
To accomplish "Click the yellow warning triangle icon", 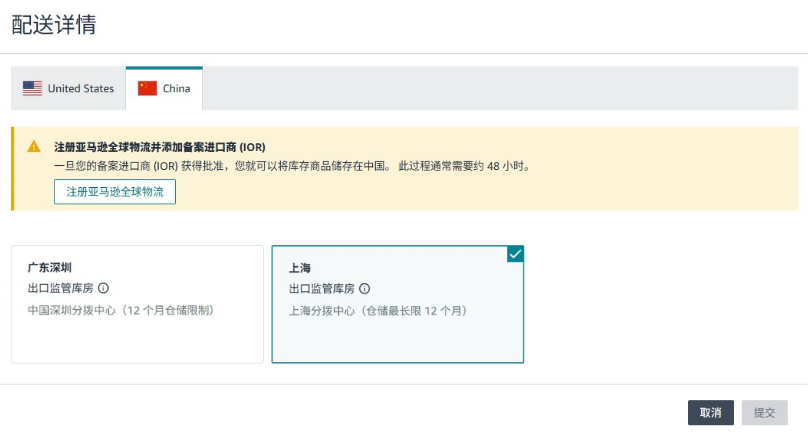I will (34, 146).
